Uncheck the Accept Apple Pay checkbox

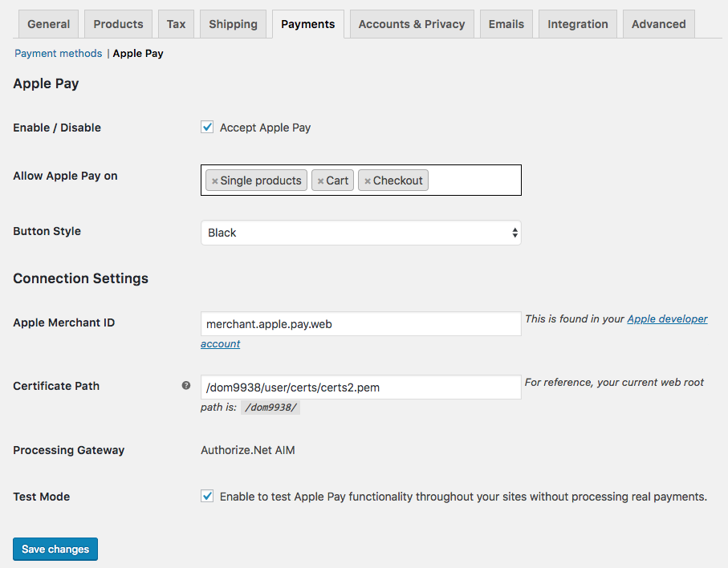pos(207,127)
